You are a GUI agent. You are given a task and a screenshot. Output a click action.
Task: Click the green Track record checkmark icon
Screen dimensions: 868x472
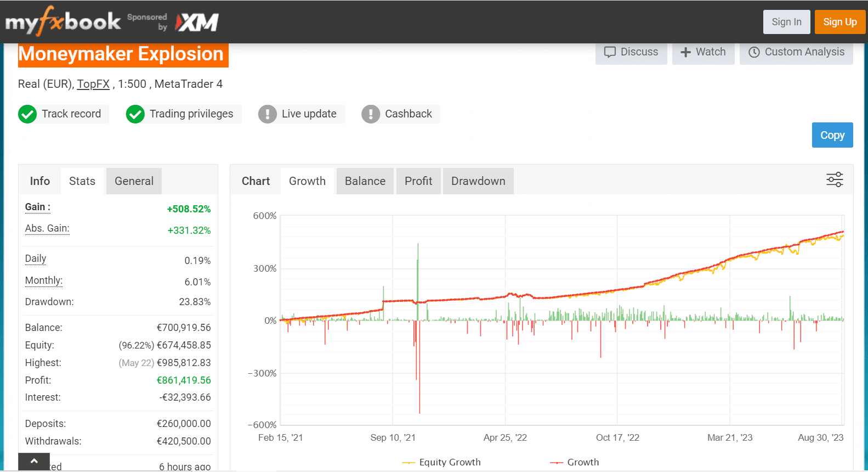tap(27, 114)
